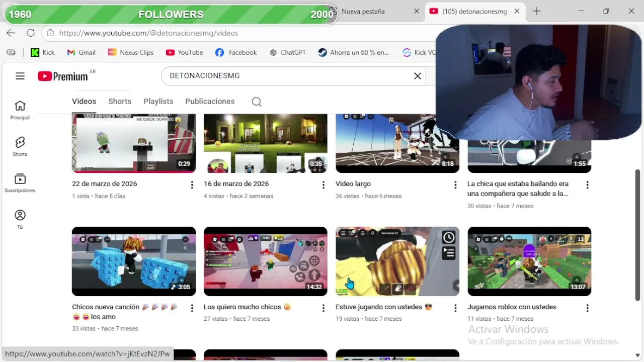Play the Los quiero mucho chicos thumbnail
This screenshot has width=644, height=362.
pos(266,261)
